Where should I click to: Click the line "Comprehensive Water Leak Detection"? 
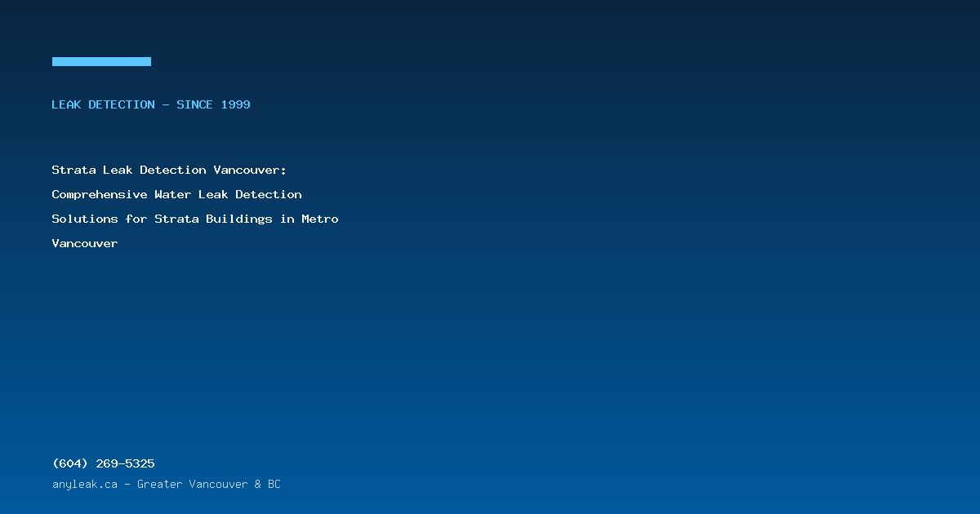(176, 194)
